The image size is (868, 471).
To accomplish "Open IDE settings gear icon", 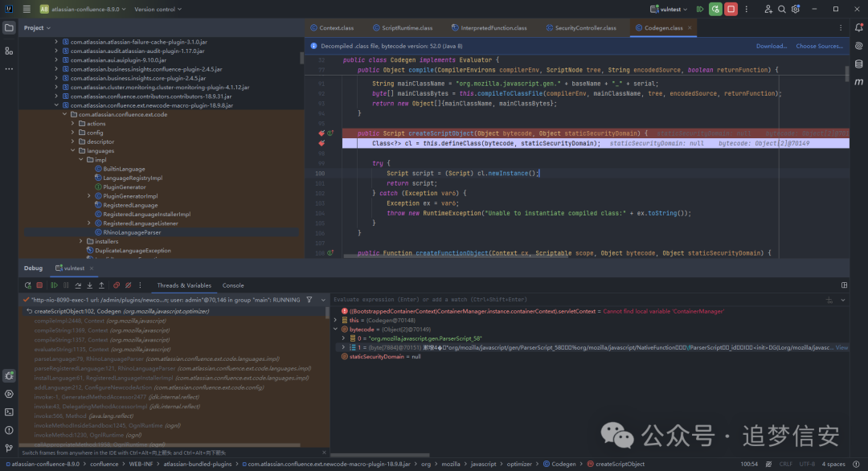I will [x=796, y=9].
